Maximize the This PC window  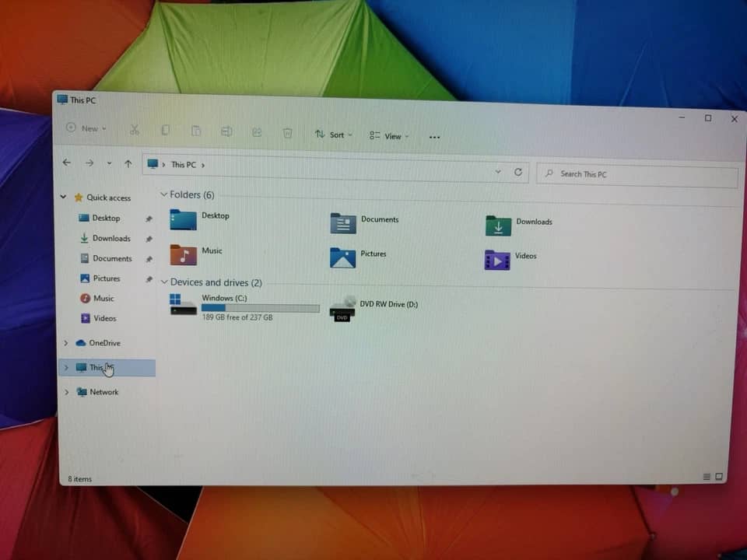click(x=708, y=117)
